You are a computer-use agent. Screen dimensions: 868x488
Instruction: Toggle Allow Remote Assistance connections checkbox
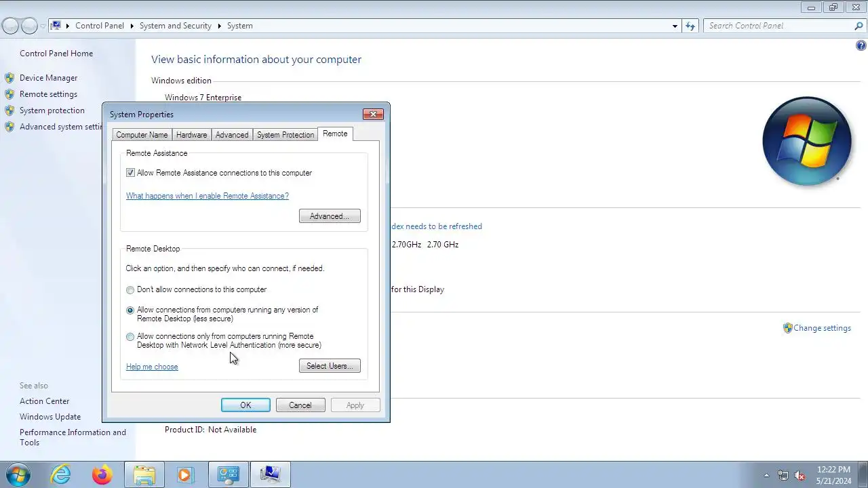point(130,173)
